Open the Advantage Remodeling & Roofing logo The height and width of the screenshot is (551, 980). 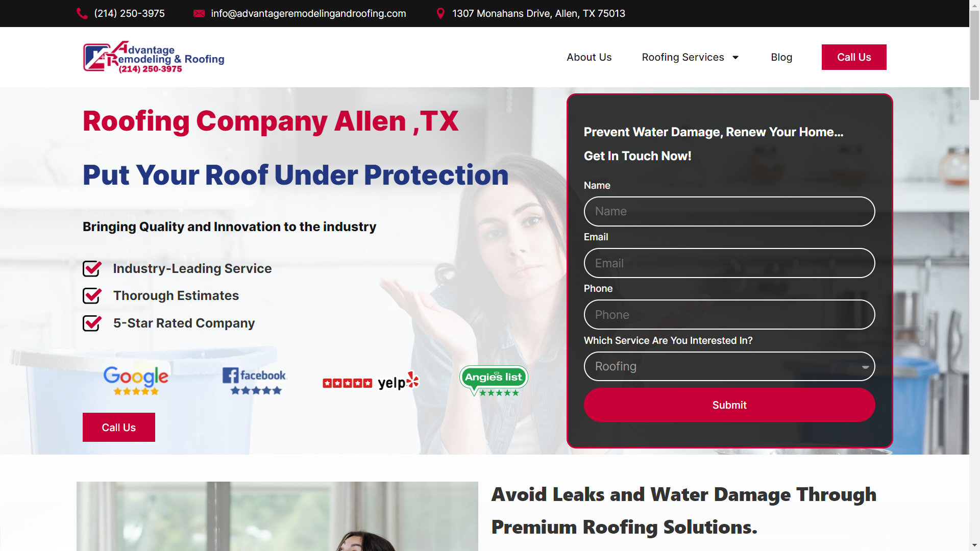154,57
